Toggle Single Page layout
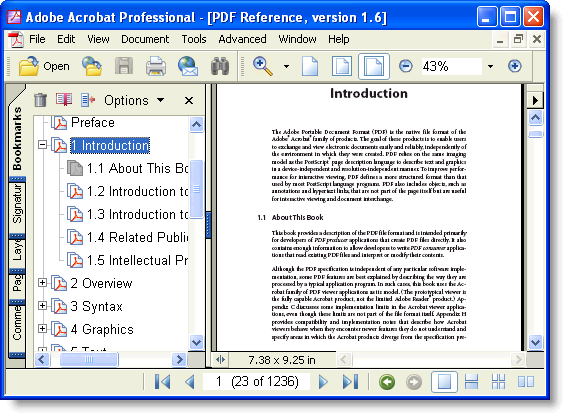This screenshot has width=566, height=416. coord(444,382)
